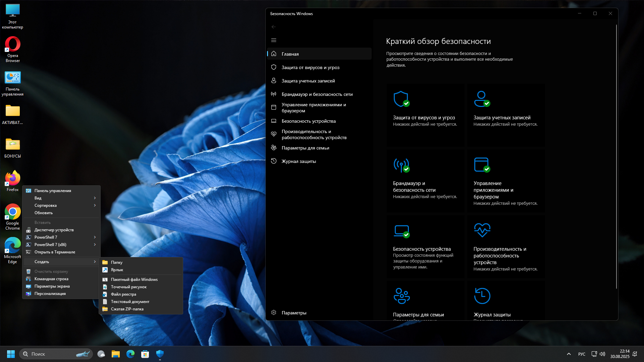Viewport: 644px width, 362px height.
Task: Open File Explorer from the taskbar
Action: pos(116,354)
